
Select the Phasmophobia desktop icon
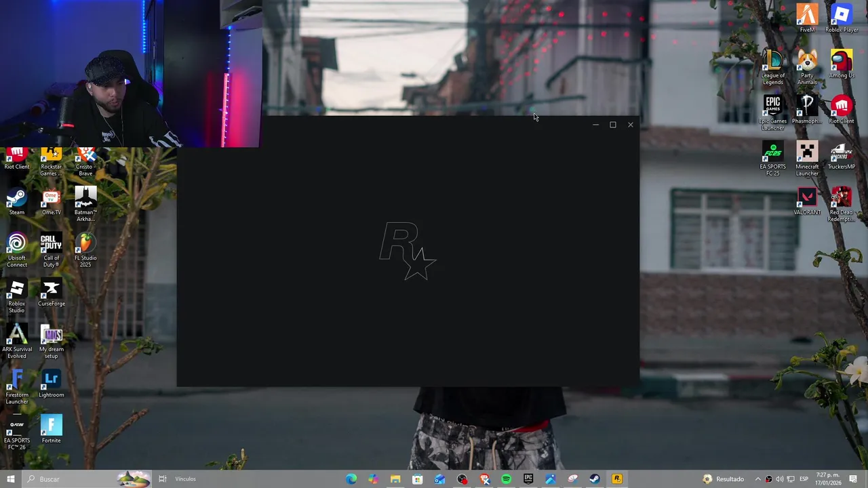[807, 109]
